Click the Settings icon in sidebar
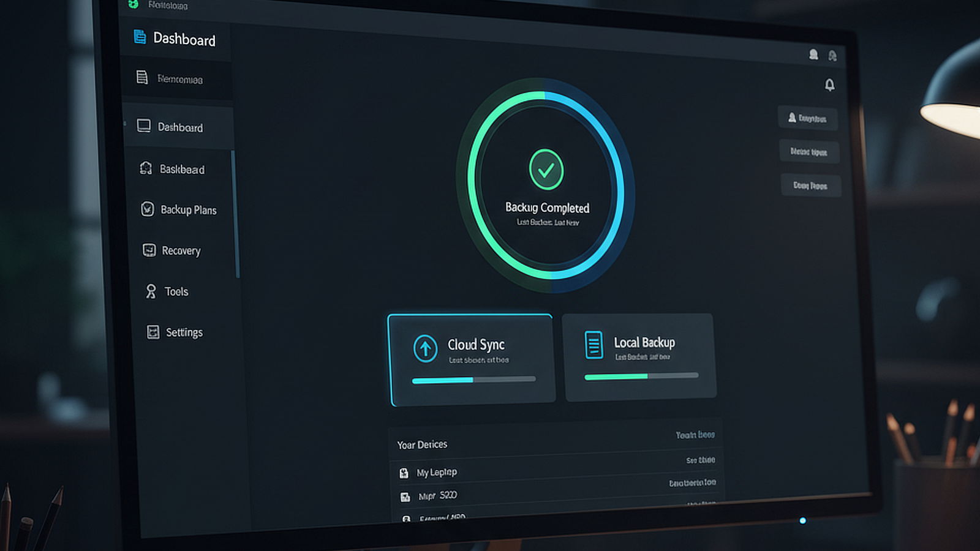 (153, 332)
